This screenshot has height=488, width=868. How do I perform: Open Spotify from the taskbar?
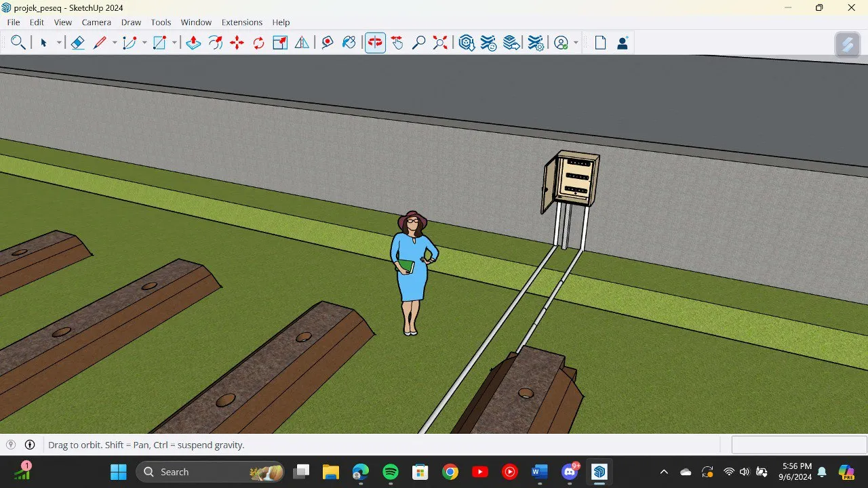point(391,472)
